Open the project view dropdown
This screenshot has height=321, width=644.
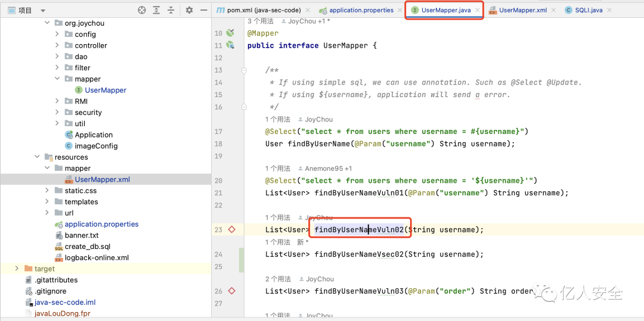pos(43,11)
